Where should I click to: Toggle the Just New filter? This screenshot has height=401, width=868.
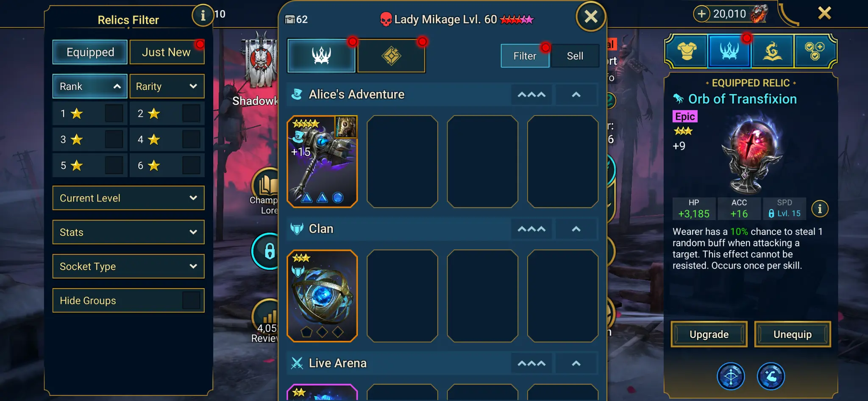point(167,52)
